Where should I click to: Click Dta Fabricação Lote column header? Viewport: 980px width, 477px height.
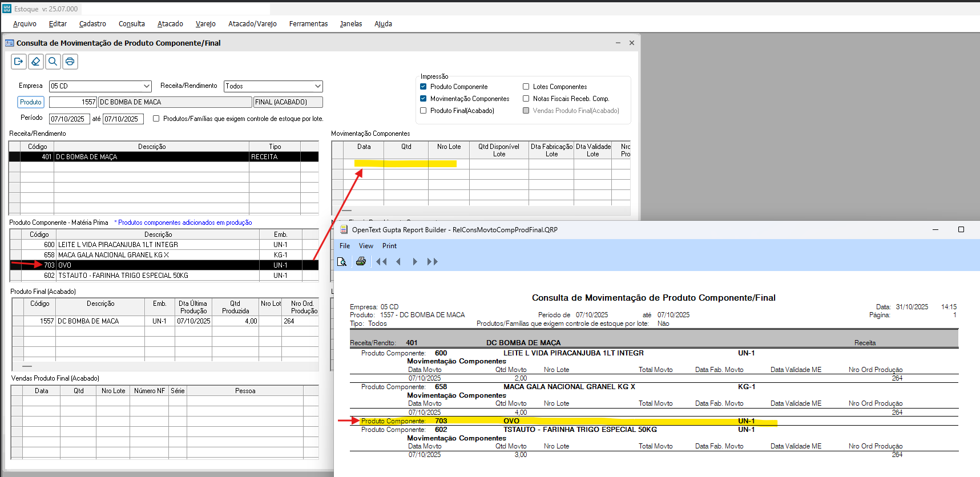(x=551, y=150)
